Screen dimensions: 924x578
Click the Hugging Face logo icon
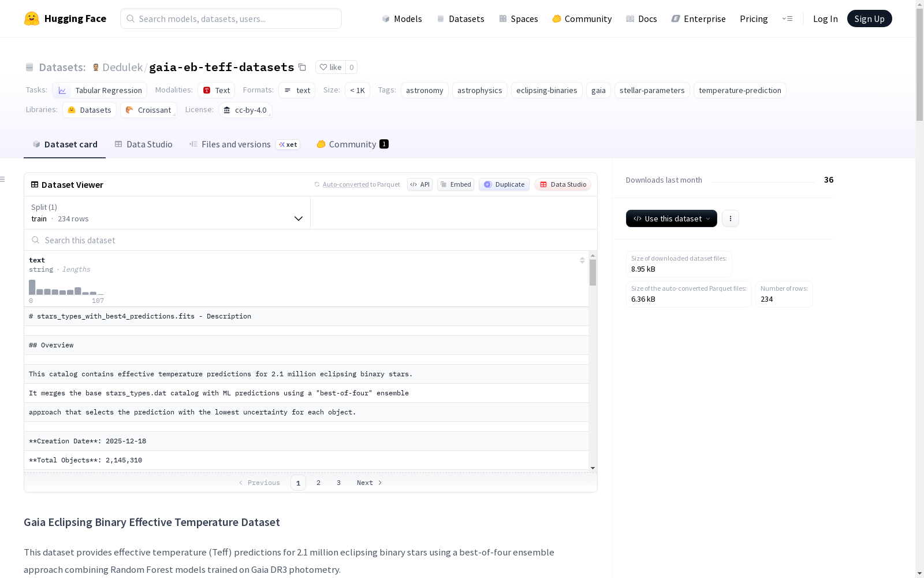point(32,18)
